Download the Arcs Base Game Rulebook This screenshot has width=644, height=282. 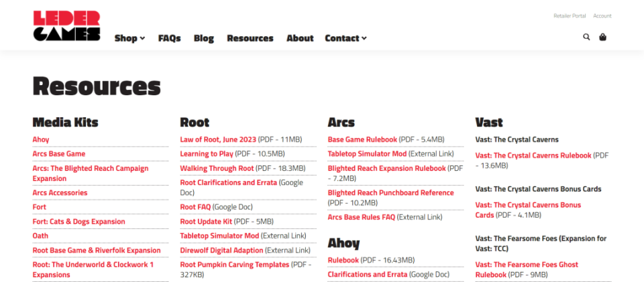click(x=362, y=140)
